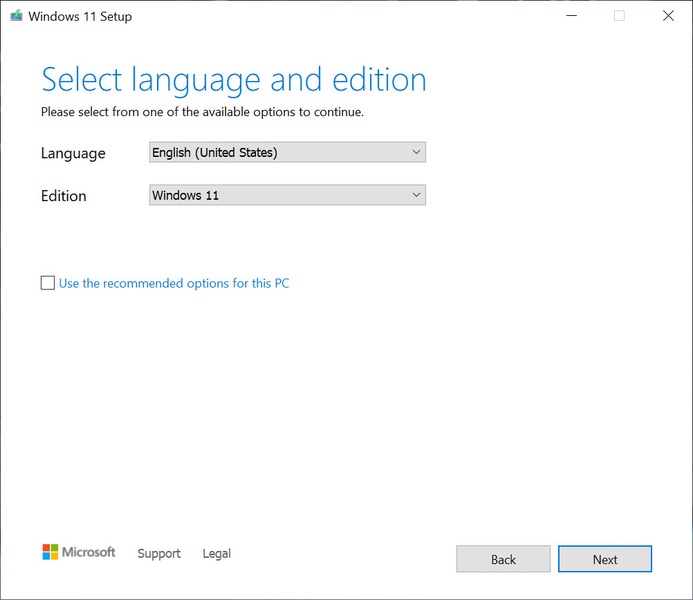The image size is (693, 600).
Task: Close the Windows 11 Setup window
Action: pyautogui.click(x=667, y=16)
